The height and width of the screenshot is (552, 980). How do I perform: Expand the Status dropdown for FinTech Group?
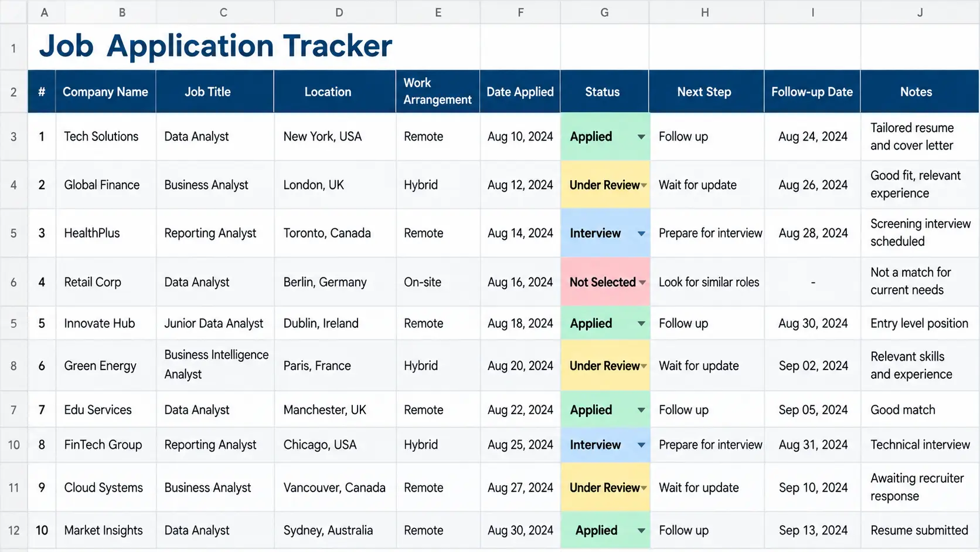point(641,445)
